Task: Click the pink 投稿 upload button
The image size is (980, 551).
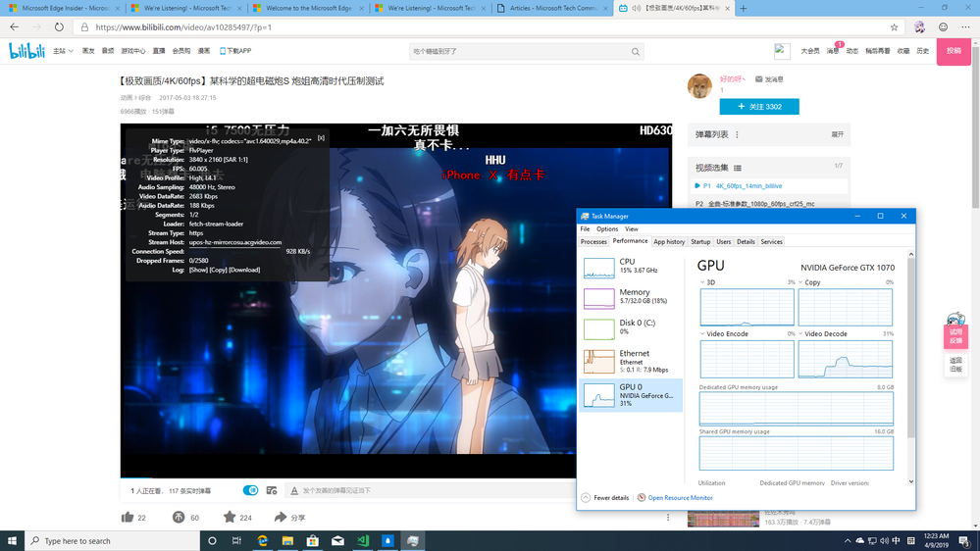Action: click(954, 51)
